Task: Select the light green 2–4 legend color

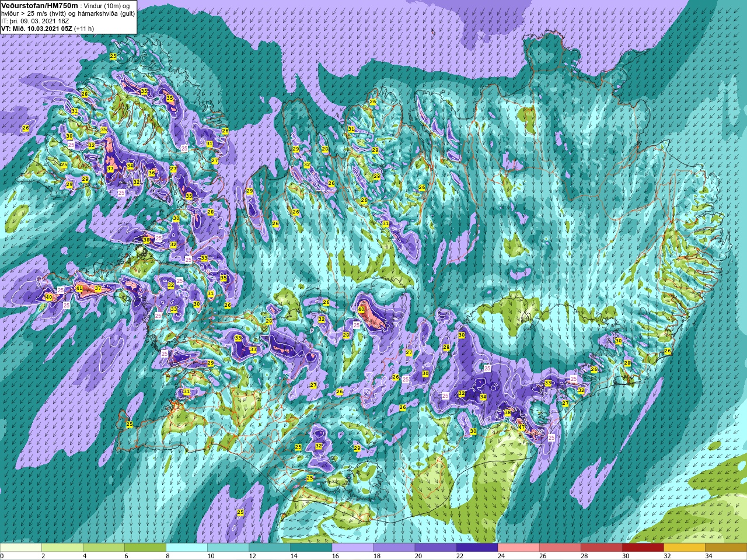Action: coord(62,548)
